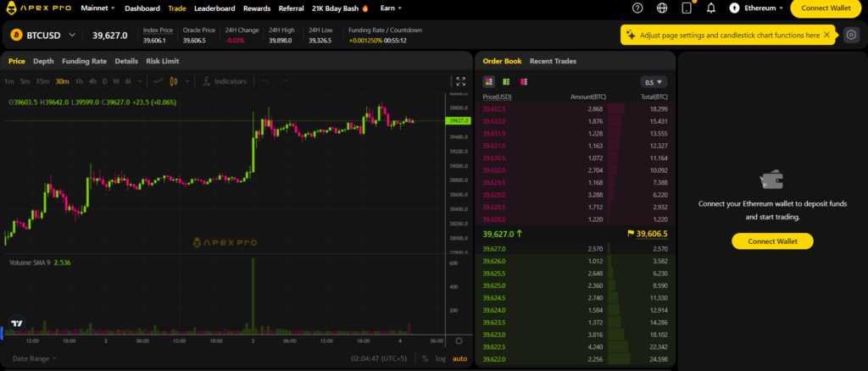Toggle log scale on chart
This screenshot has height=371, width=868.
pos(441,358)
